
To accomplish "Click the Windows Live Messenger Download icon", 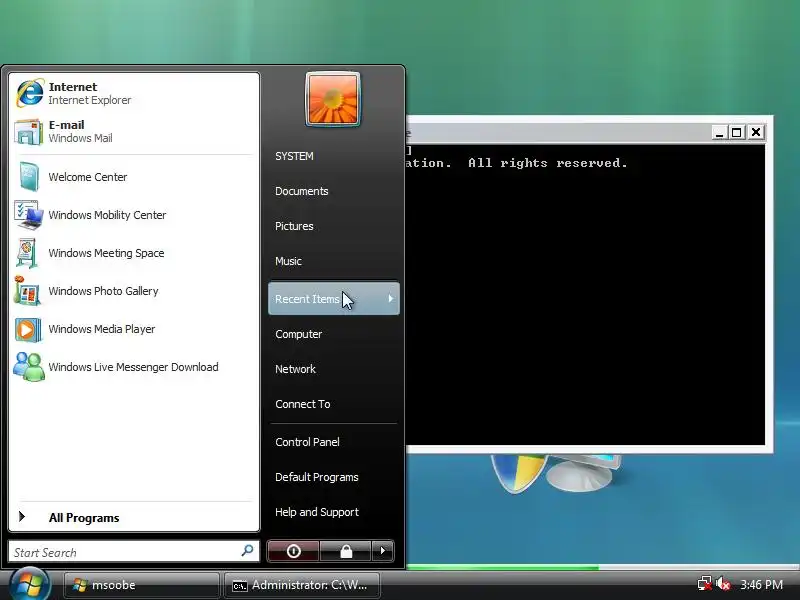I will pyautogui.click(x=29, y=367).
